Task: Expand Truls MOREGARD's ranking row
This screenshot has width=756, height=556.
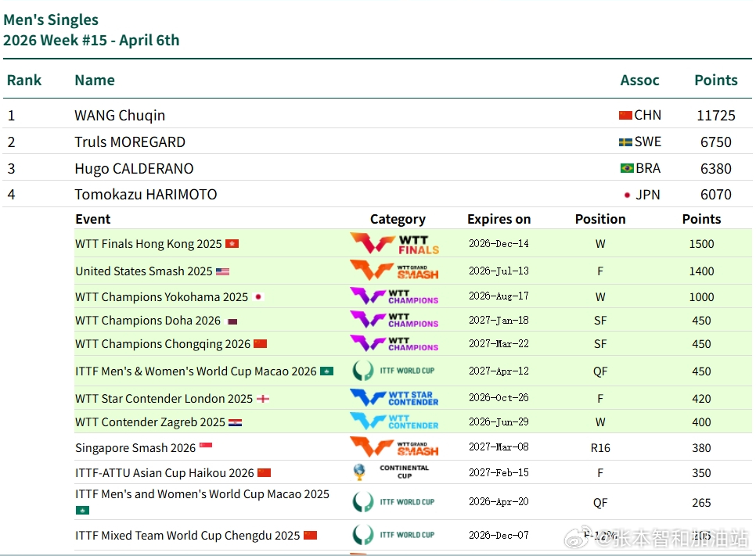Action: point(130,142)
